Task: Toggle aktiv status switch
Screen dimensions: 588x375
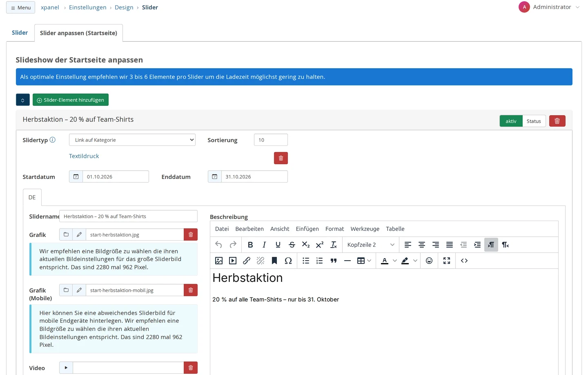Action: click(x=511, y=121)
